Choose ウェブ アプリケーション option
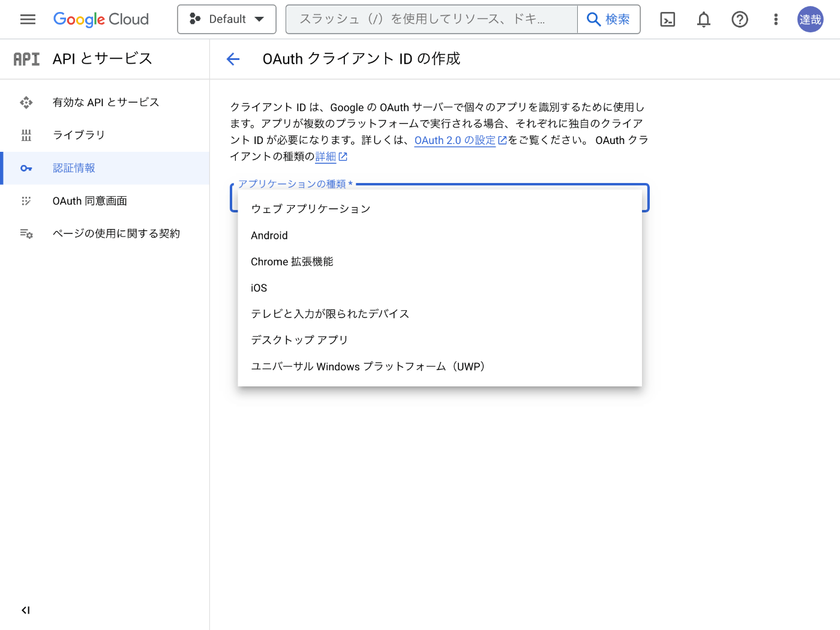Viewport: 840px width, 630px height. pos(440,209)
